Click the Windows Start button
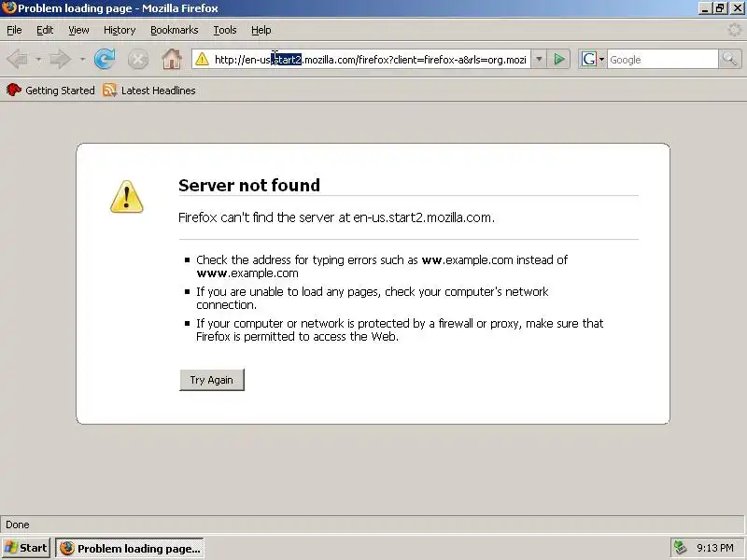This screenshot has width=747, height=560. click(26, 548)
